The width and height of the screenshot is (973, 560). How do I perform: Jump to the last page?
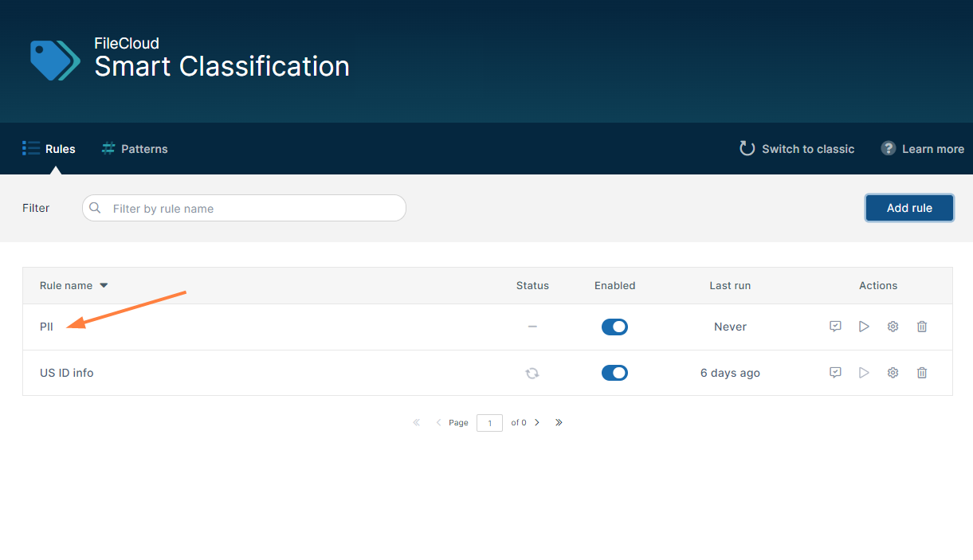(x=559, y=423)
